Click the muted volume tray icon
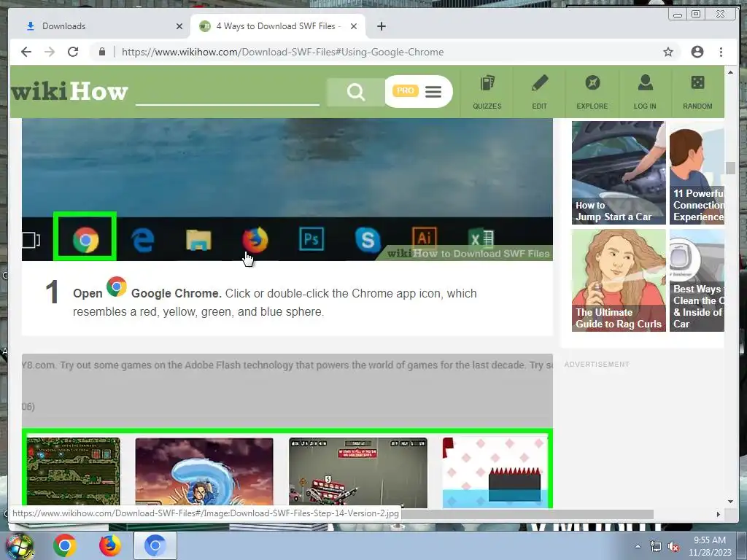The height and width of the screenshot is (560, 747). point(673,546)
